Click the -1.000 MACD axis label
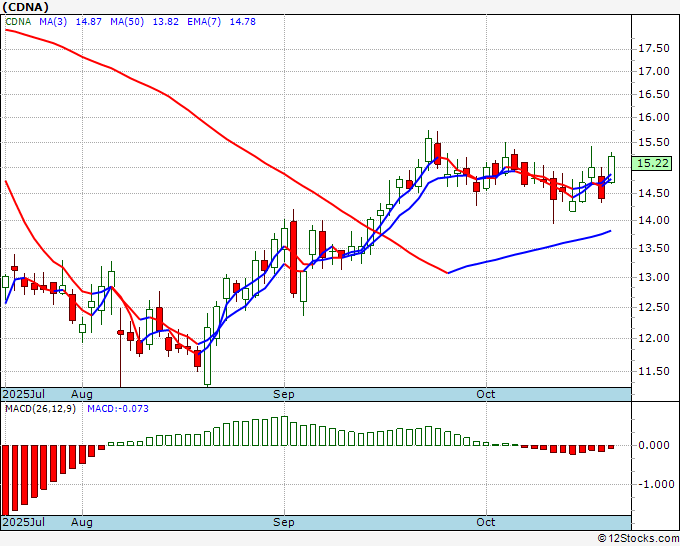This screenshot has width=680, height=546. click(x=652, y=484)
